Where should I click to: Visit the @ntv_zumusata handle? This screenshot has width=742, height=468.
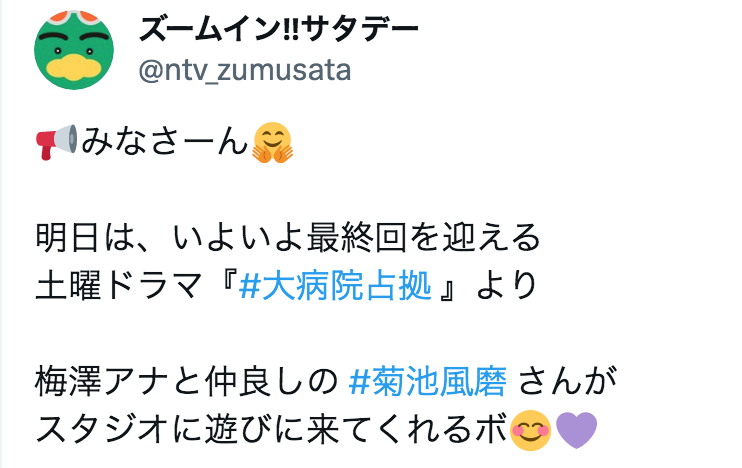click(245, 71)
